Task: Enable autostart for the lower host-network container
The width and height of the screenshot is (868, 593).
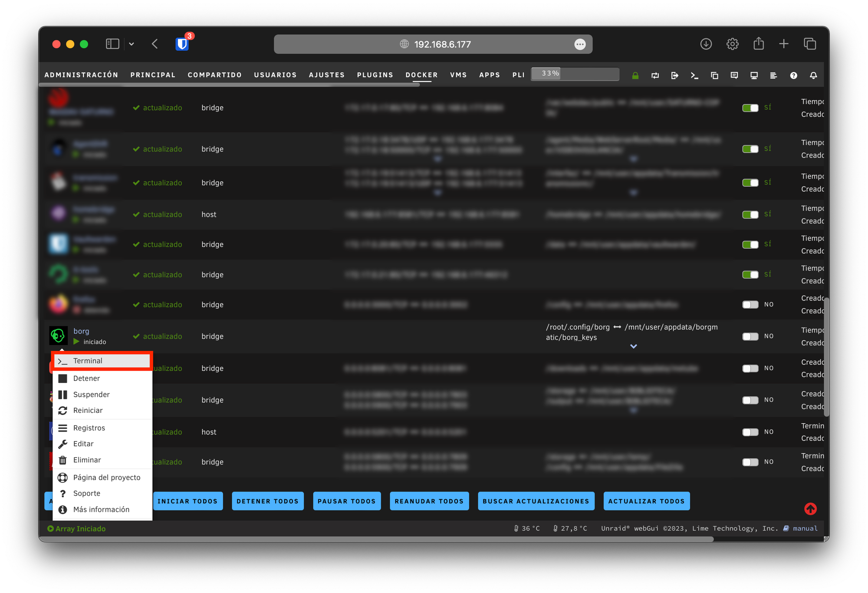Action: point(750,432)
